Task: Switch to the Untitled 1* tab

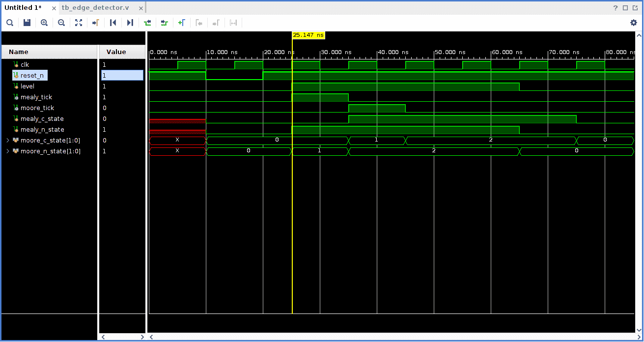Action: point(23,8)
